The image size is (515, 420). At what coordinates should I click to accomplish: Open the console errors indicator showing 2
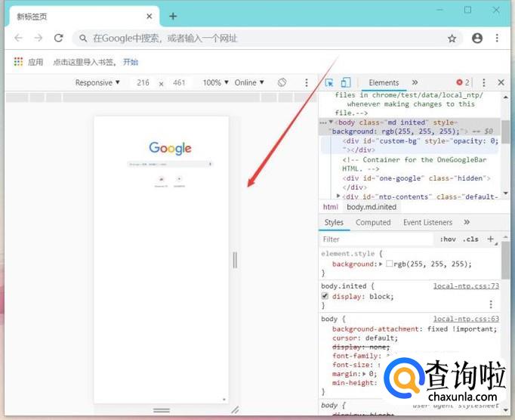[x=463, y=82]
